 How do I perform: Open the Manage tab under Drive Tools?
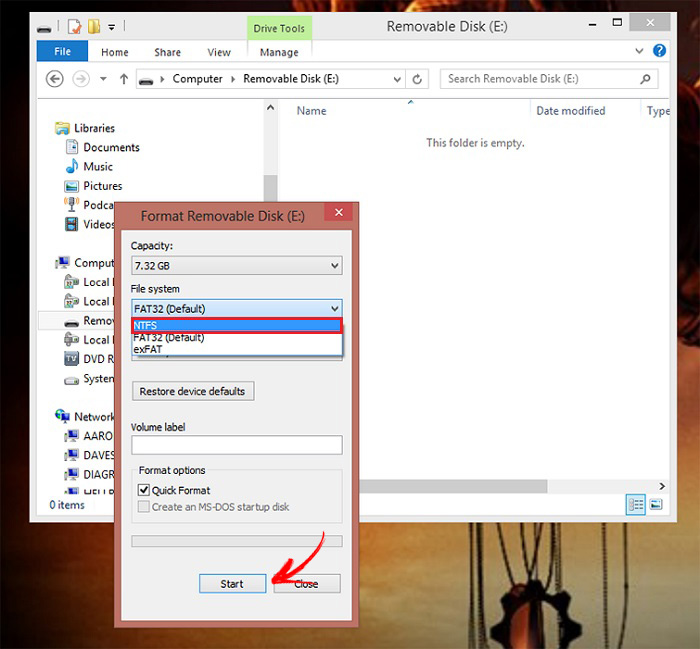click(279, 52)
